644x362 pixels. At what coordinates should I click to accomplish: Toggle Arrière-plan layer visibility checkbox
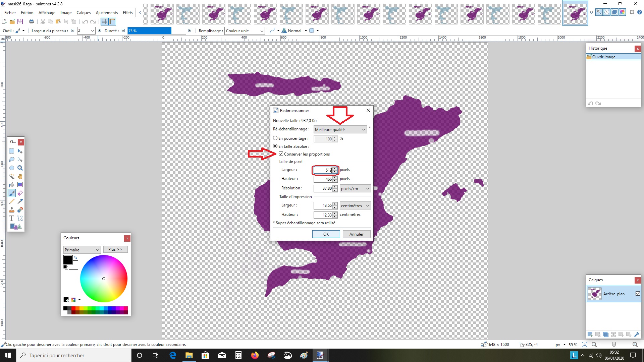(x=638, y=294)
